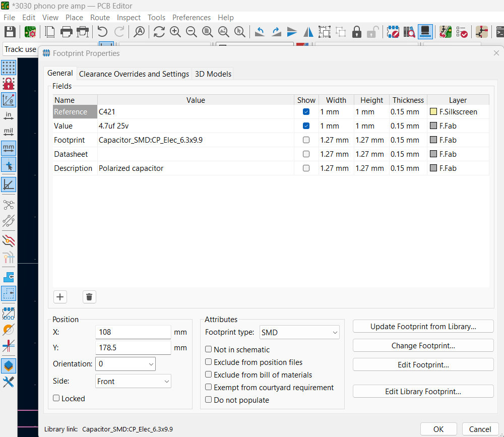Open the Route menu

click(100, 17)
